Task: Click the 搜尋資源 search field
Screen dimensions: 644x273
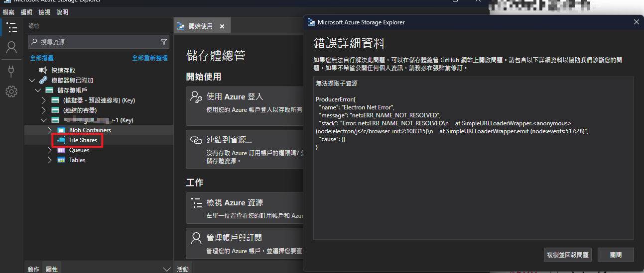Action: (99, 42)
